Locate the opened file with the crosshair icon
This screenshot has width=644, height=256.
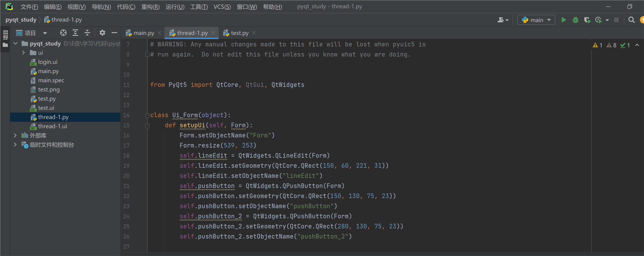(63, 33)
